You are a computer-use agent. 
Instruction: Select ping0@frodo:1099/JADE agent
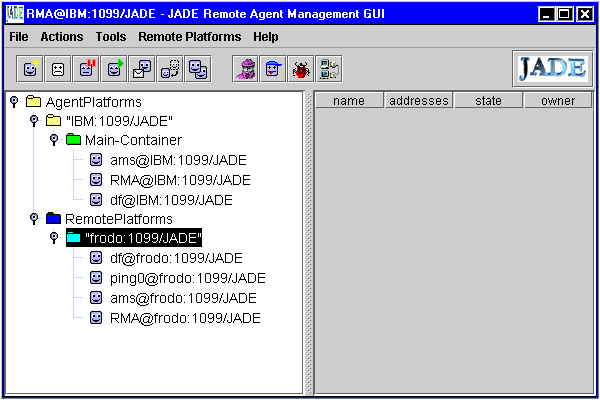pos(187,278)
